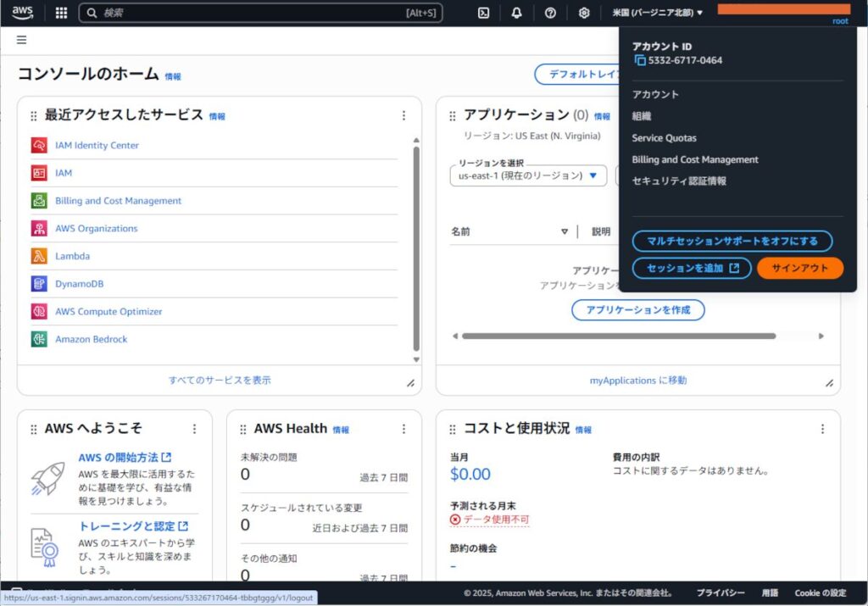Viewport: 868px width, 606px height.
Task: Click the IAM Identity Center service icon
Action: 39,145
